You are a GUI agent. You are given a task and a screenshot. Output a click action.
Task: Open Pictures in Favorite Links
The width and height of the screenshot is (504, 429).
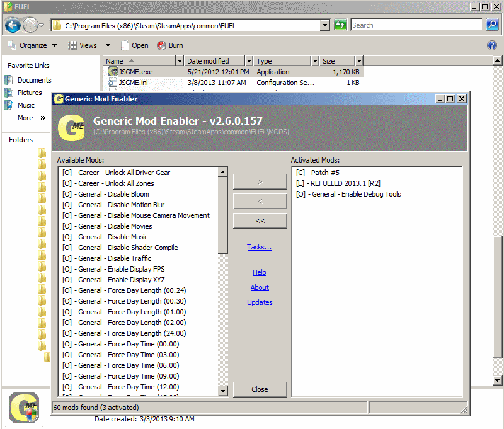point(30,93)
